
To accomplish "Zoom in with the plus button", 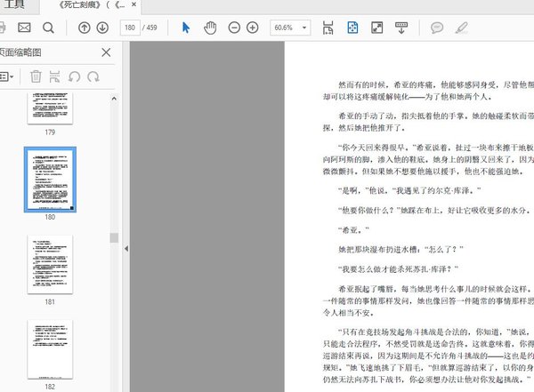I will [253, 28].
